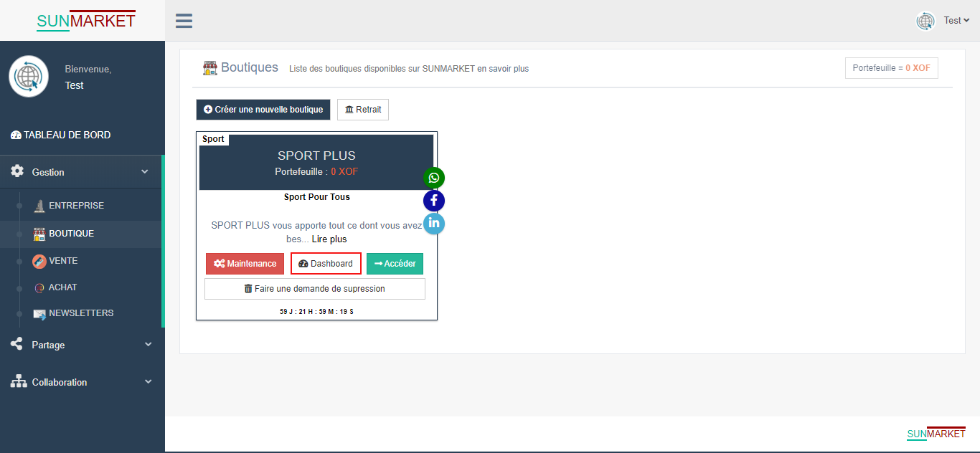Share shop via Facebook icon

pos(434,201)
